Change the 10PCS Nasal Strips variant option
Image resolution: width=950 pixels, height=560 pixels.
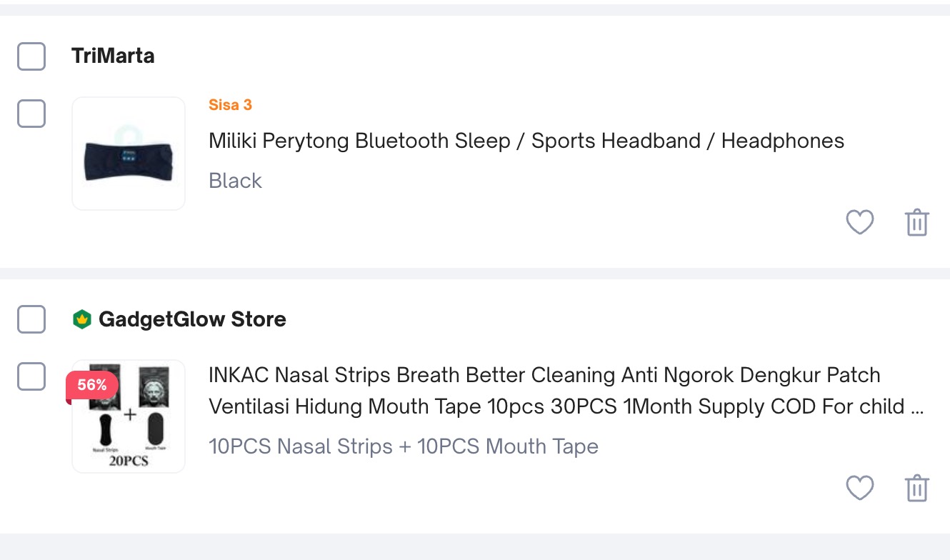404,446
